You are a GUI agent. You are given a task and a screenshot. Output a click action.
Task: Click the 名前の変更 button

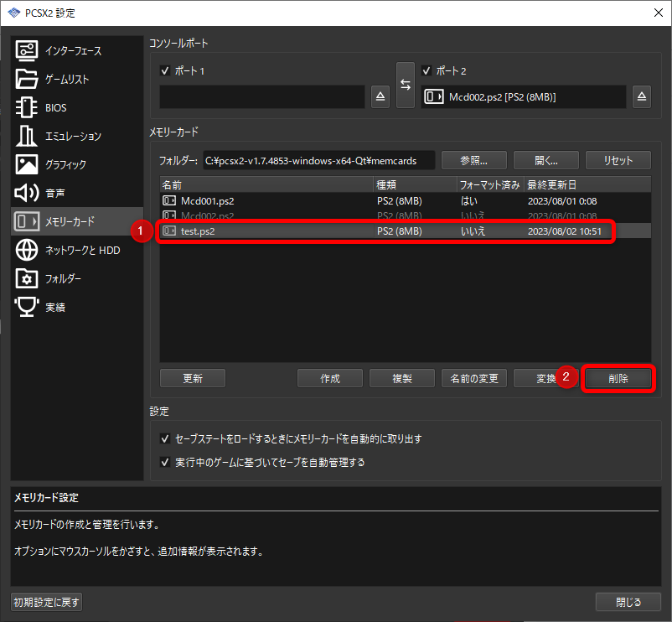pyautogui.click(x=473, y=378)
